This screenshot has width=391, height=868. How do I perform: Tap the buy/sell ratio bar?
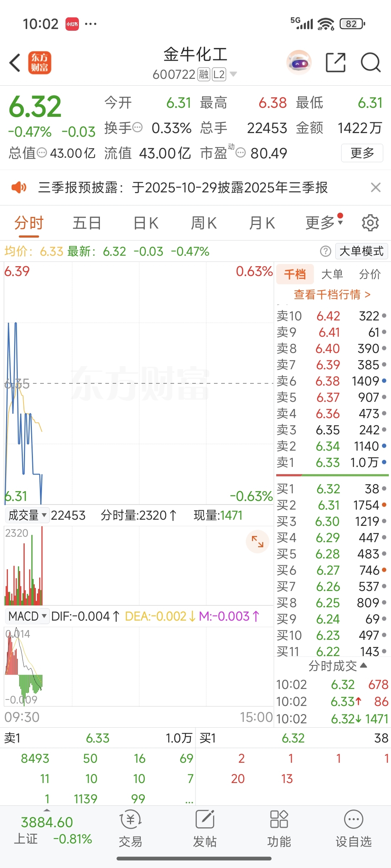[x=332, y=475]
